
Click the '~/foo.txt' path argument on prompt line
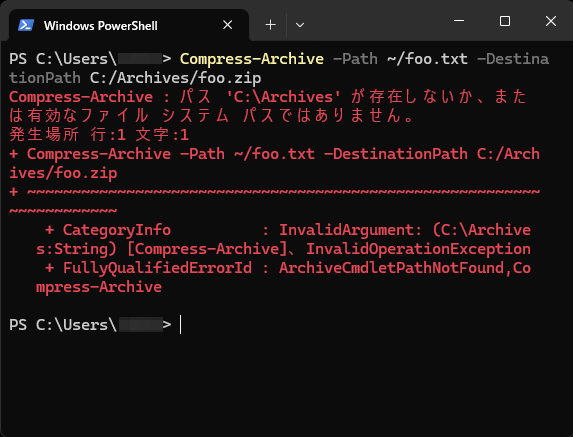pyautogui.click(x=428, y=59)
